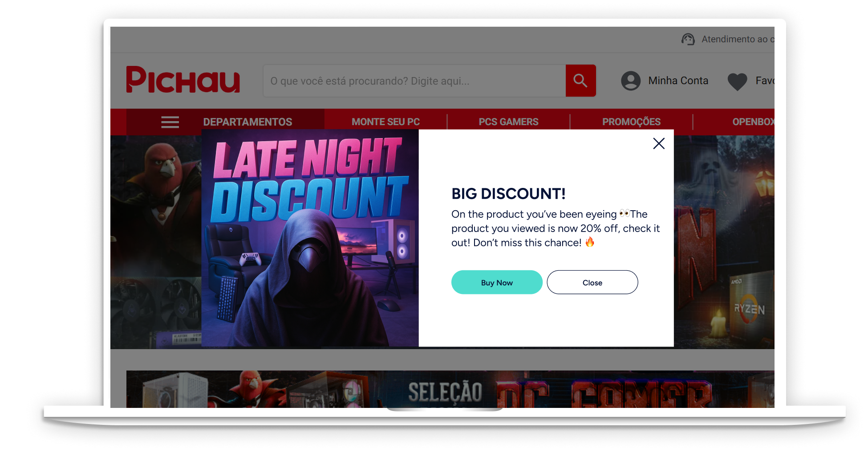Expand the DEPARTAMENTOS menu
This screenshot has width=868, height=452.
click(247, 122)
